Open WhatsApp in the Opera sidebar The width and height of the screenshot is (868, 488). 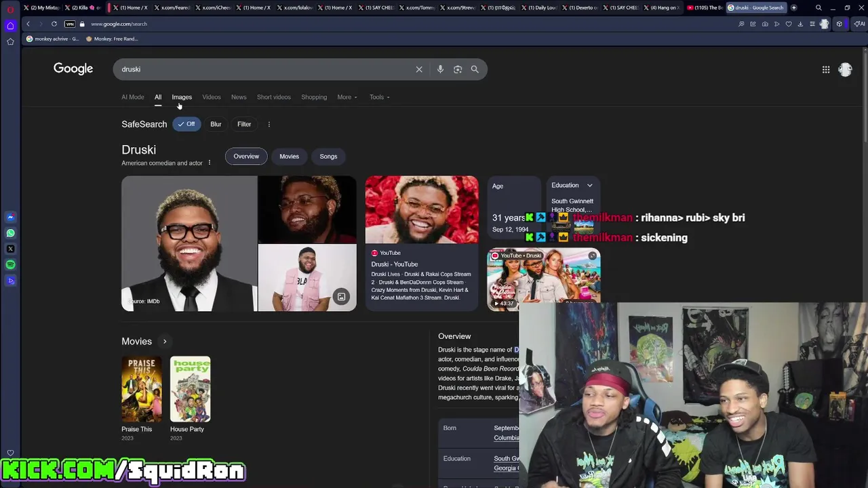[x=10, y=233]
